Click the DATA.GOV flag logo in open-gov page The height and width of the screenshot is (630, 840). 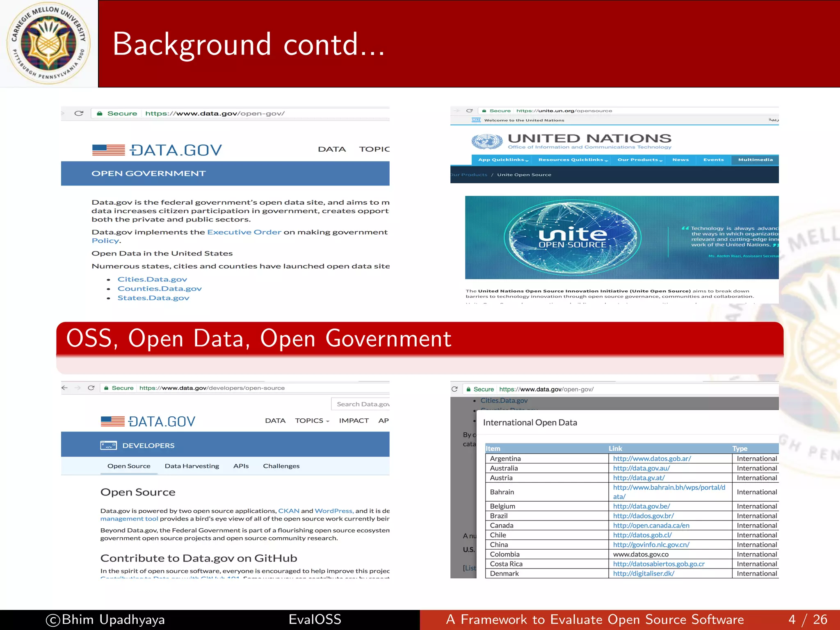(157, 150)
